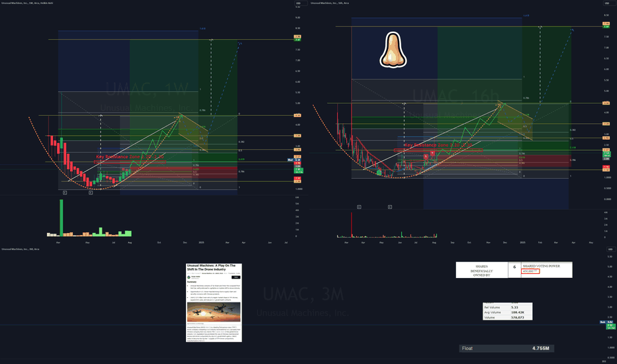Select the drone industry article image
This screenshot has width=617, height=364.
(214, 302)
